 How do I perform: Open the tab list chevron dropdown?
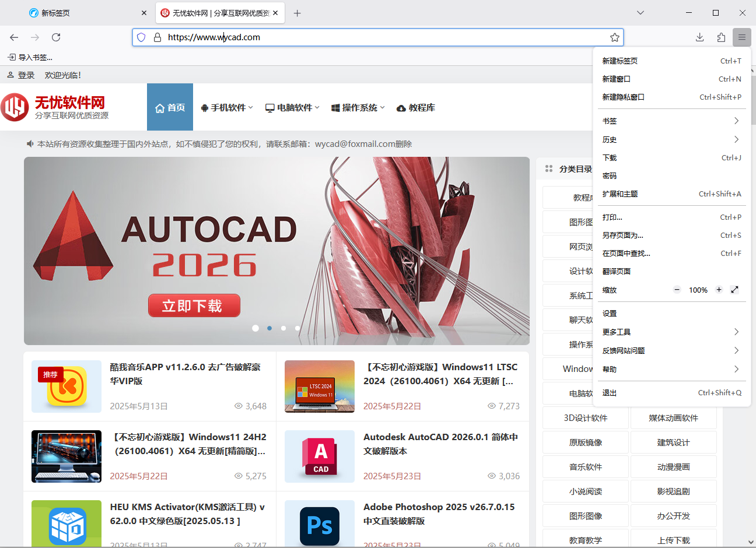coord(640,12)
